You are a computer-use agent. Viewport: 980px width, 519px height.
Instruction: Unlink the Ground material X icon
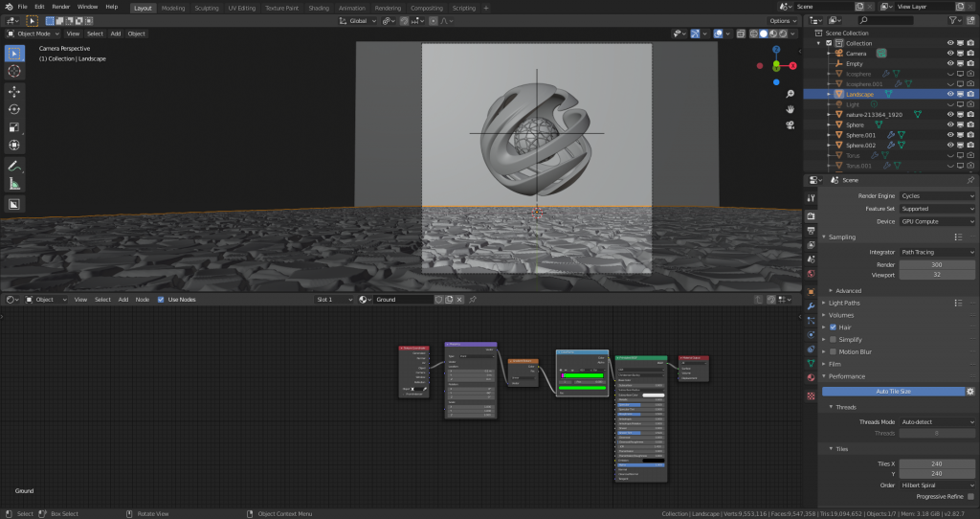click(459, 300)
